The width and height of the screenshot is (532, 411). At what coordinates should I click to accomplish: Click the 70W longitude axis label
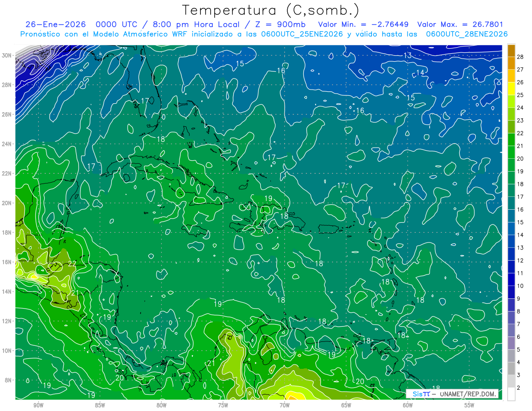pyautogui.click(x=285, y=405)
